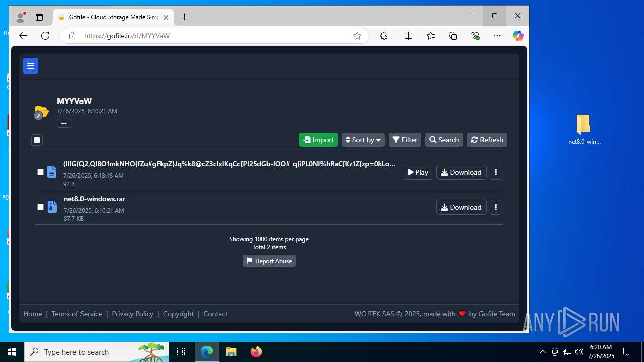Open Edge tab actions menu icon
This screenshot has width=644, height=362.
tap(39, 17)
